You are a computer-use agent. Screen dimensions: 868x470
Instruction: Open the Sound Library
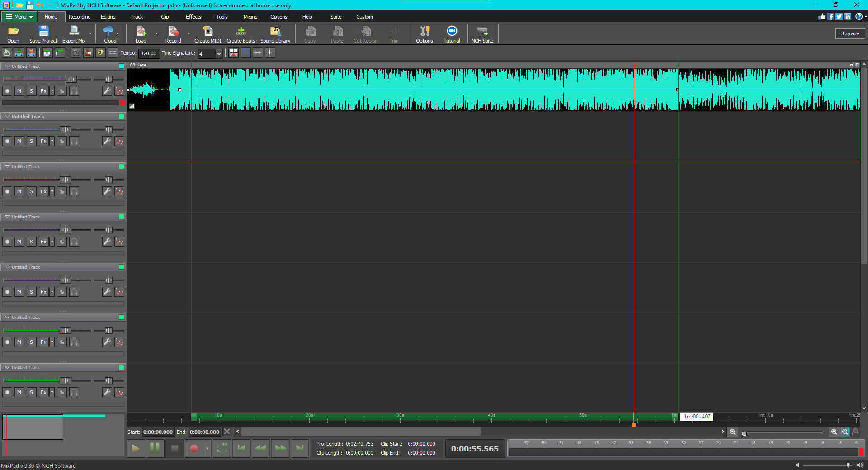[x=275, y=31]
